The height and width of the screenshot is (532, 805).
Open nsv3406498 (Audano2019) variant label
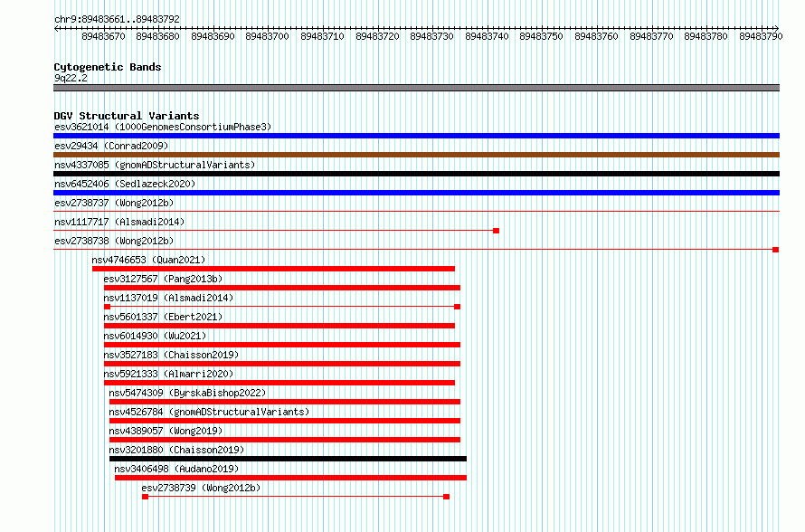pyautogui.click(x=176, y=469)
